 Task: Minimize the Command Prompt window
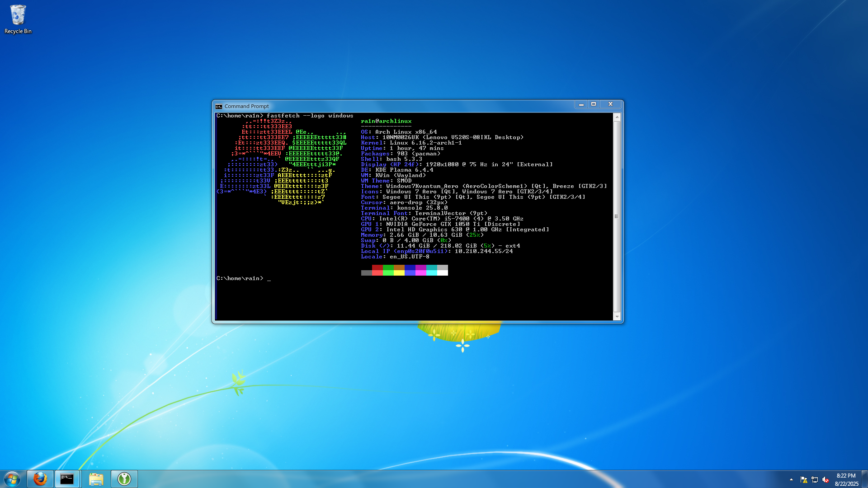click(x=581, y=104)
